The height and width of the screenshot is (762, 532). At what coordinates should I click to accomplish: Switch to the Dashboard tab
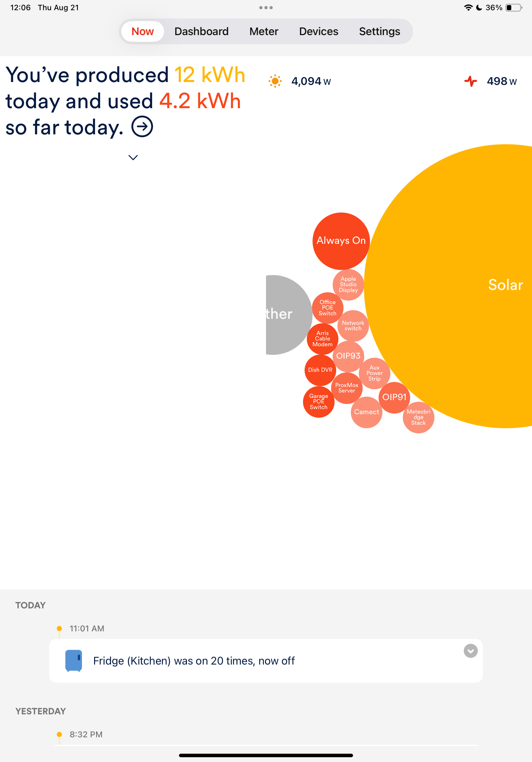pyautogui.click(x=201, y=32)
